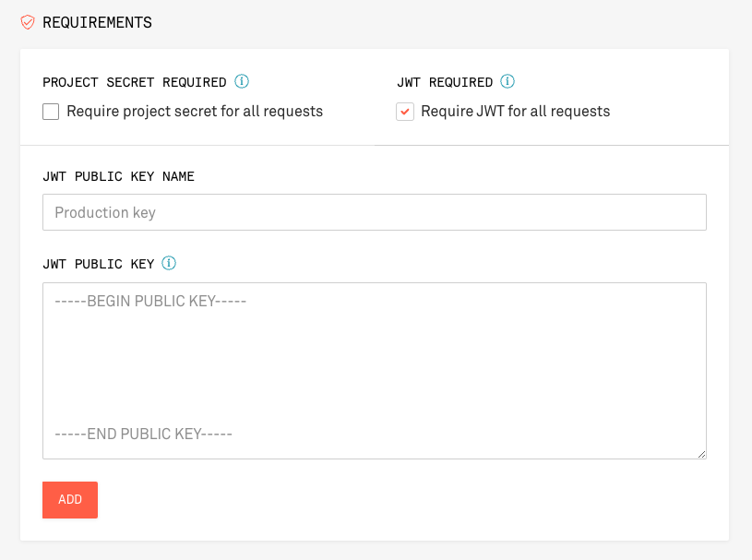Grab the textarea resize handle corner
Viewport: 752px width, 560px height.
(x=701, y=454)
